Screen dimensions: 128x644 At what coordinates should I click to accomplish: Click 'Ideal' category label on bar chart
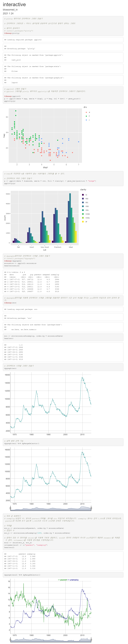coord(71,247)
